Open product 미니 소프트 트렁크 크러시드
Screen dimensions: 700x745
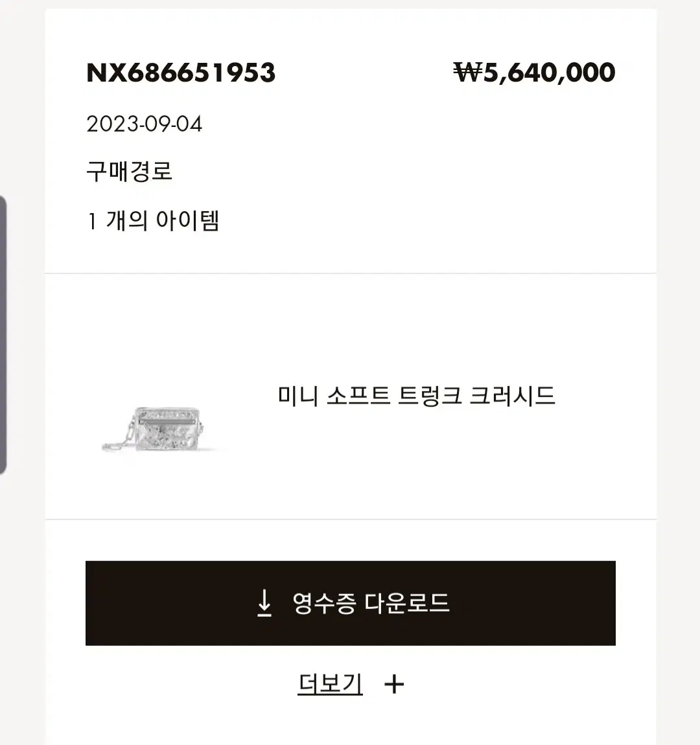coord(416,395)
